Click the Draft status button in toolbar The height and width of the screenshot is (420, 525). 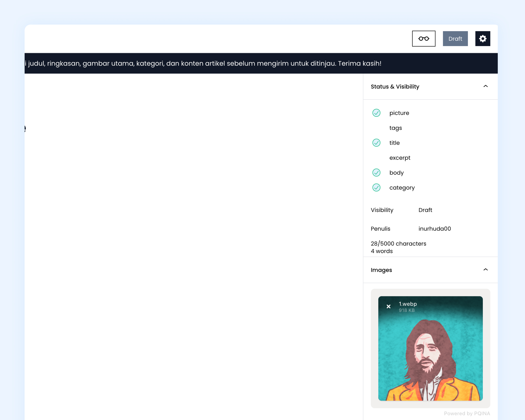coord(455,39)
